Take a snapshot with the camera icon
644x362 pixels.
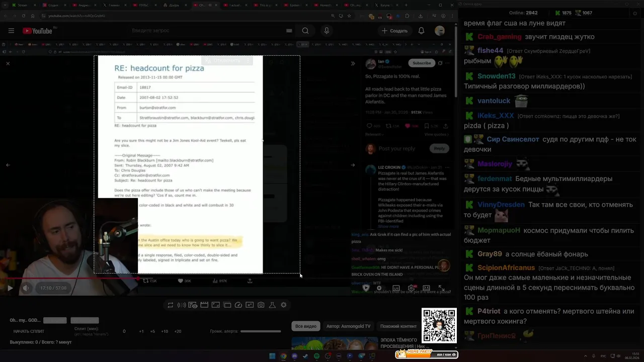click(x=261, y=305)
